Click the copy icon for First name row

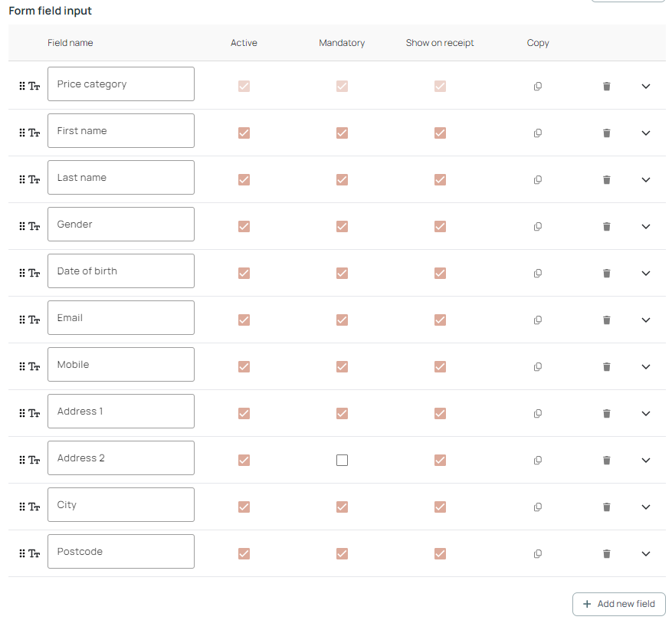[538, 133]
